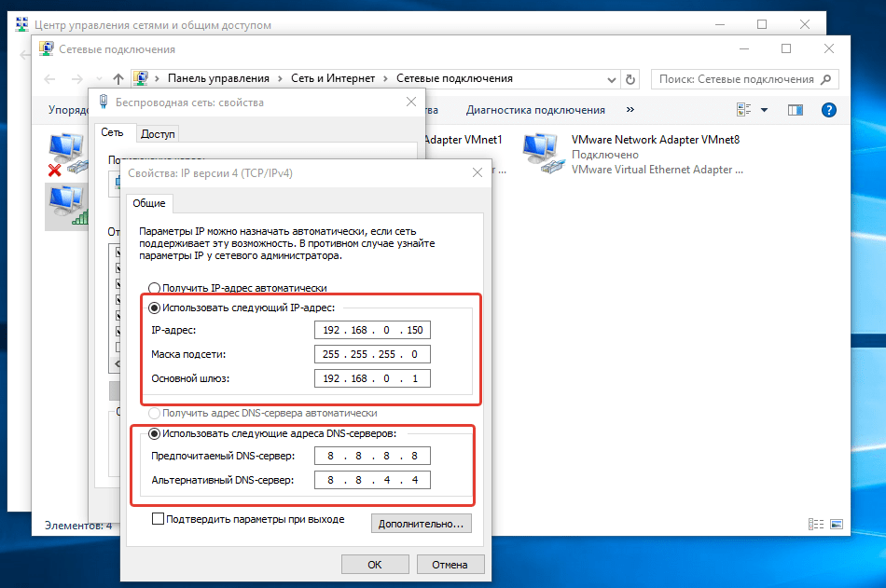Expand chevron after Панель управления breadcrumb
The height and width of the screenshot is (588, 886).
(x=281, y=79)
